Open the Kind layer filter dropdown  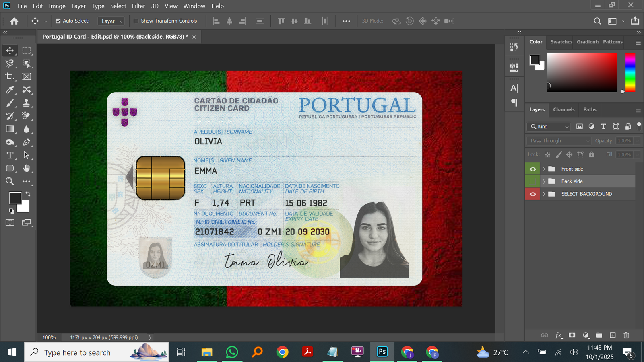[x=549, y=127]
